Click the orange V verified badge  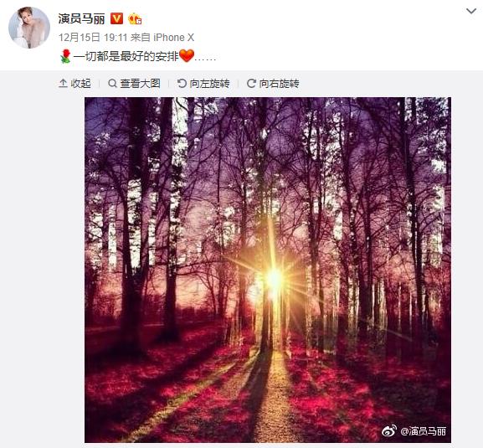(116, 18)
